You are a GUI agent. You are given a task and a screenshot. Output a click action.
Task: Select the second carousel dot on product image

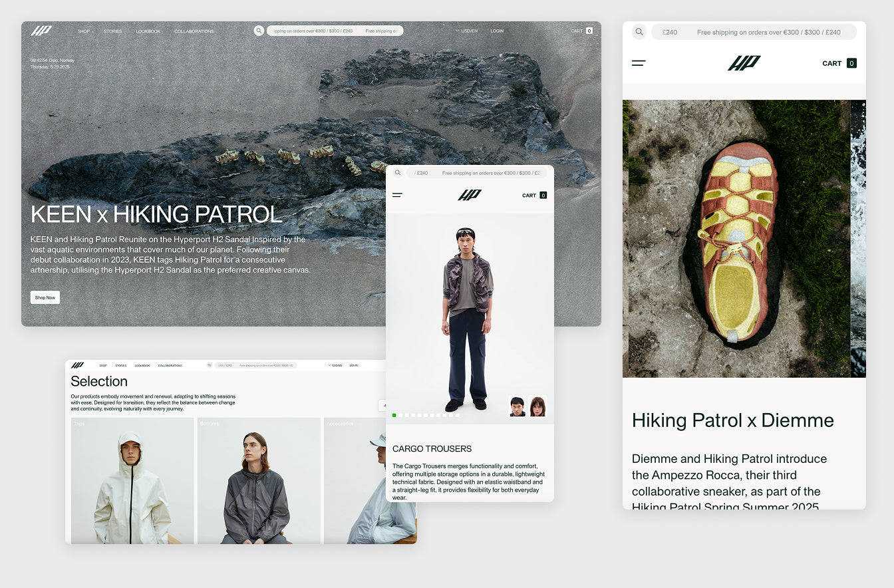400,415
